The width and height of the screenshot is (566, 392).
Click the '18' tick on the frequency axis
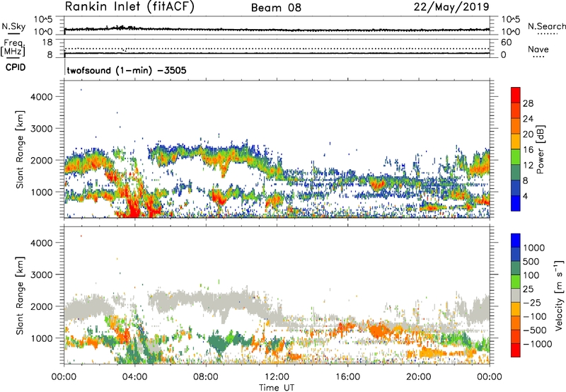(x=47, y=42)
